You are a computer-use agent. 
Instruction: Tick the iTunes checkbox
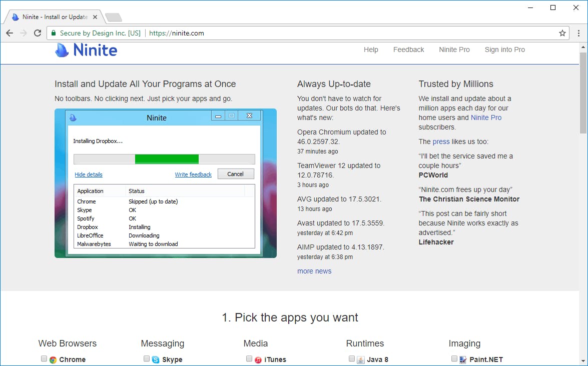[x=249, y=358]
